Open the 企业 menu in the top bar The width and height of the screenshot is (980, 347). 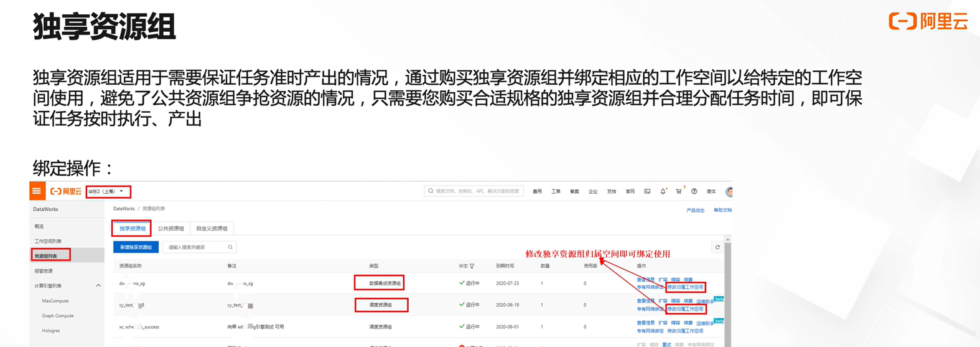tap(593, 191)
